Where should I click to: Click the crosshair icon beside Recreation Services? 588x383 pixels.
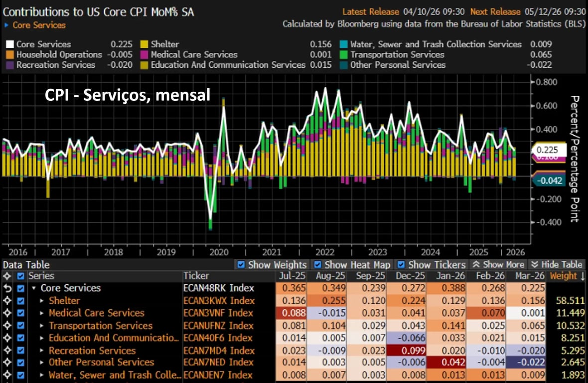(x=6, y=351)
